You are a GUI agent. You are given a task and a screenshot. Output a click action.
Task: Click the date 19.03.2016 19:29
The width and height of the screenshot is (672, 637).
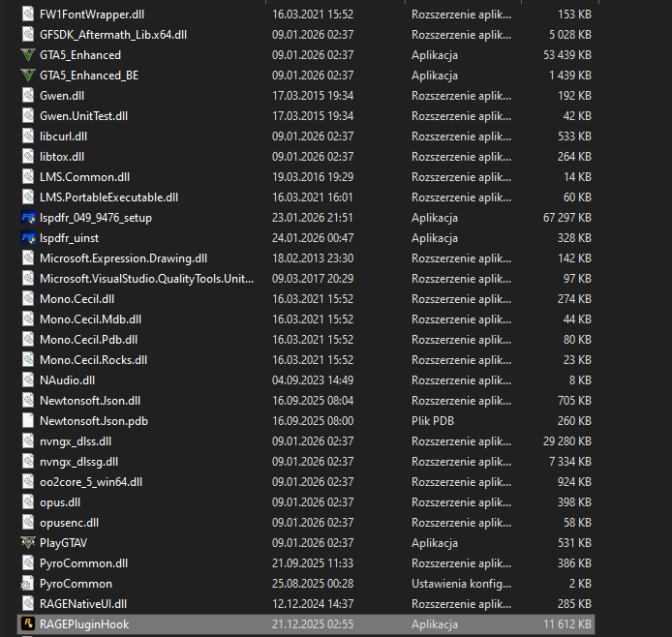coord(313,177)
